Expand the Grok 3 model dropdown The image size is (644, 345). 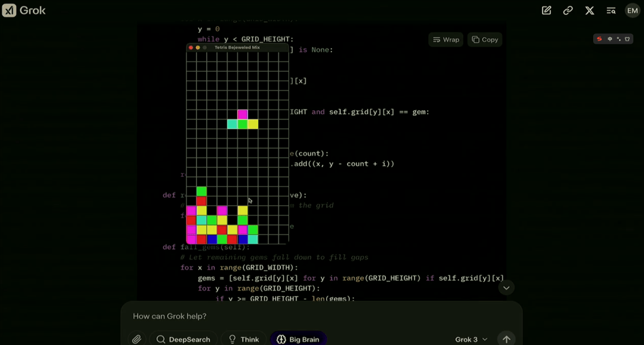pyautogui.click(x=471, y=339)
